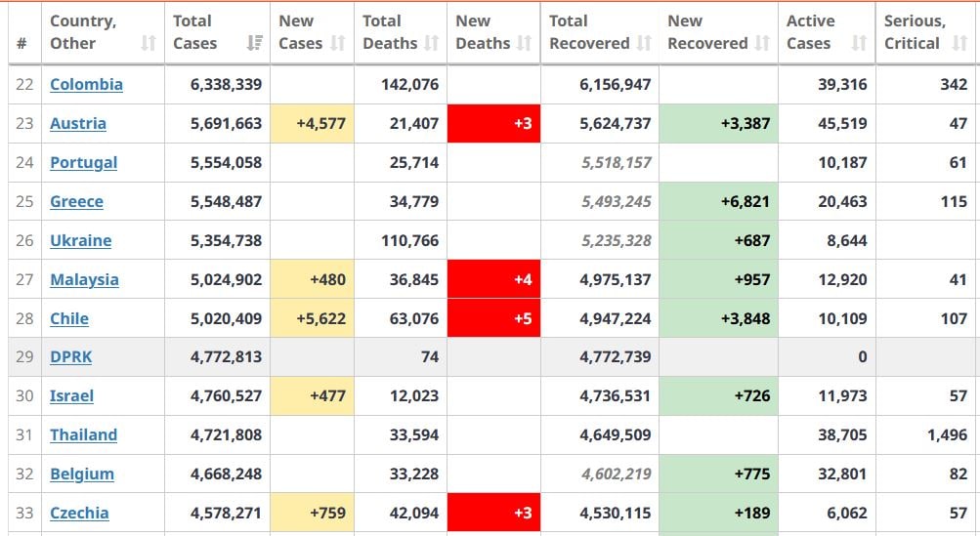Select Austria active cases 45,519
The width and height of the screenshot is (980, 536).
(x=842, y=124)
